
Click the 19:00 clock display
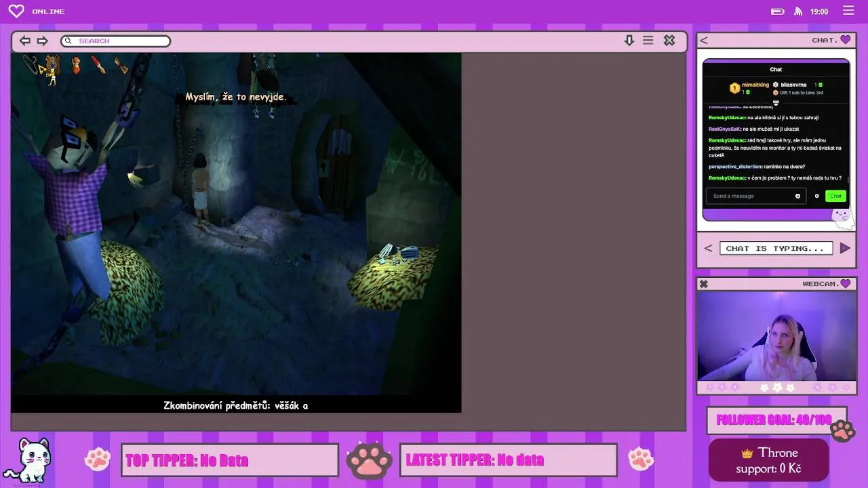pyautogui.click(x=819, y=12)
